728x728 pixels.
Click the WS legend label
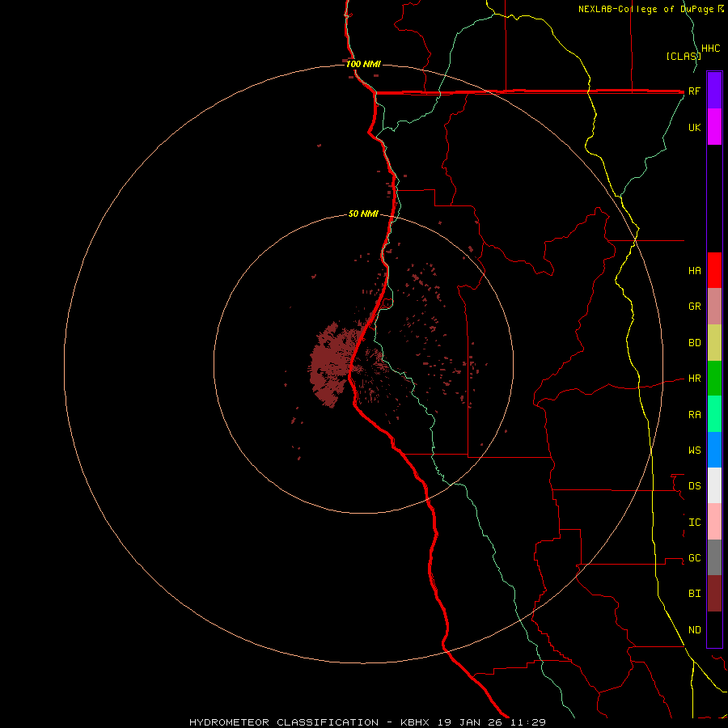point(694,450)
